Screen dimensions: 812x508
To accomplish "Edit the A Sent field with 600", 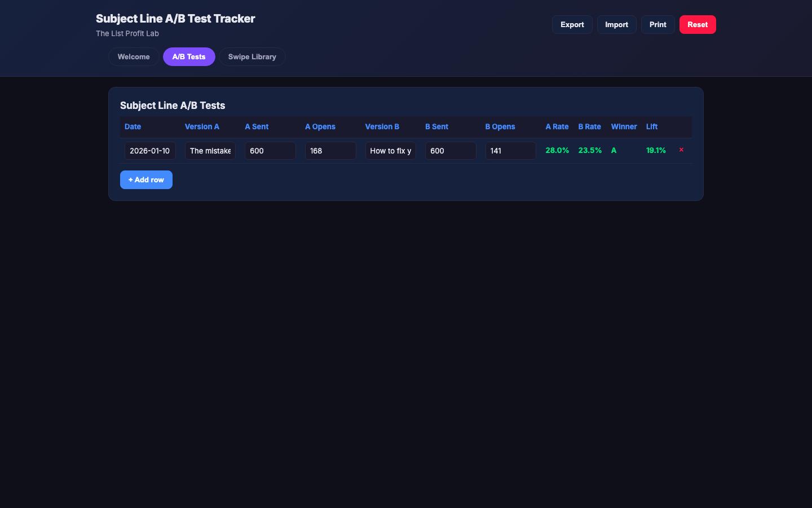I will click(x=270, y=151).
